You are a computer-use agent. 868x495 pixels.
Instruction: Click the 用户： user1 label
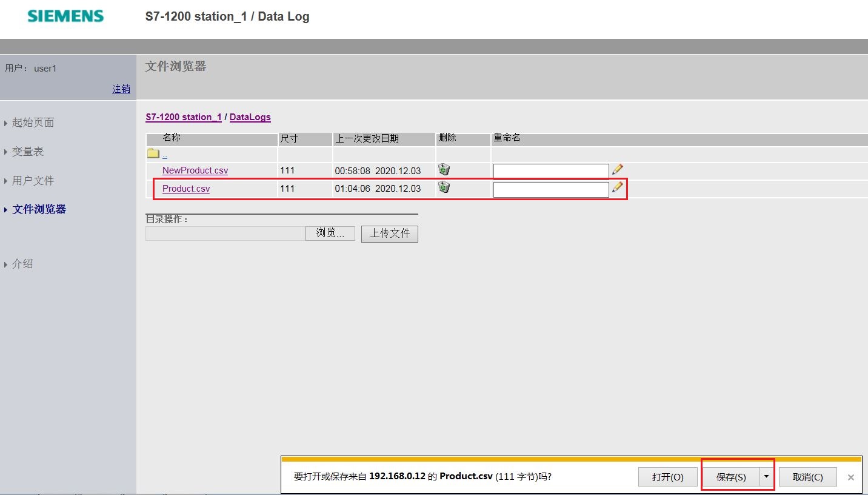[x=30, y=69]
